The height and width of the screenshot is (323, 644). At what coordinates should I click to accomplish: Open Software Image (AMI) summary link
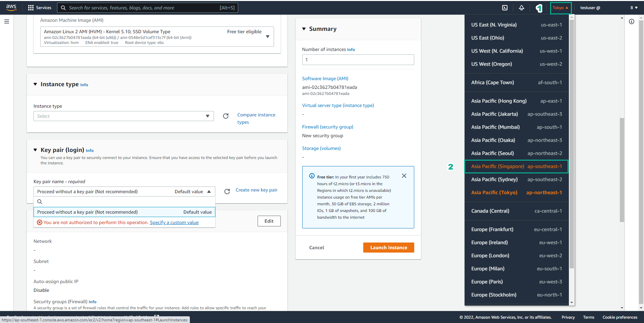coord(325,78)
